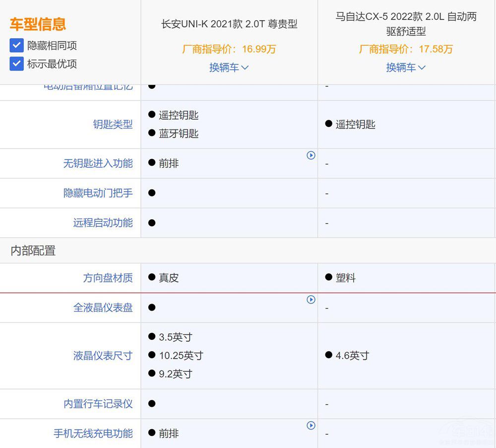496x448 pixels.
Task: Play video for 无钥匙进入功能 row
Action: click(x=311, y=155)
